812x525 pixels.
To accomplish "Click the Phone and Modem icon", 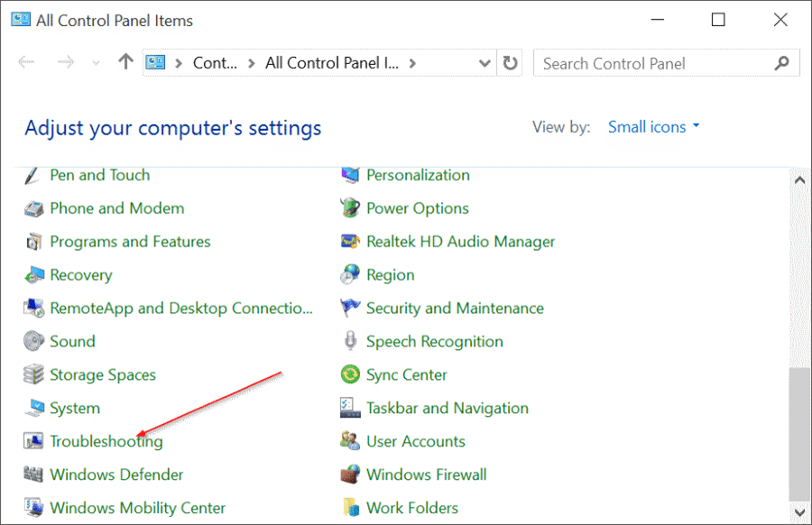I will [x=33, y=208].
